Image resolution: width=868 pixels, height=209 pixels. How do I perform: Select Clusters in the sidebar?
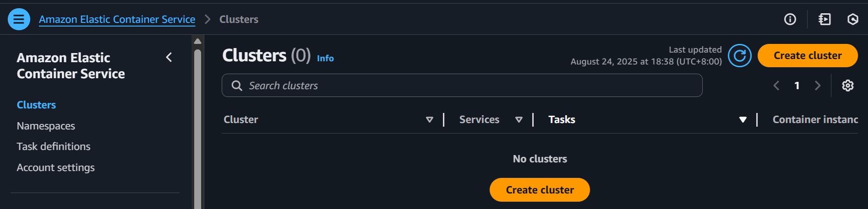36,105
